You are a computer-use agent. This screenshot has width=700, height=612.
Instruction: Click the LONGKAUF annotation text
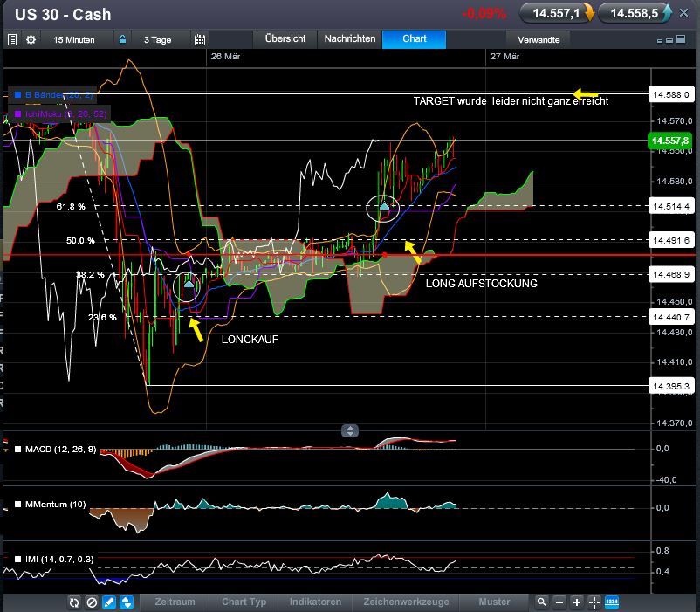(250, 340)
